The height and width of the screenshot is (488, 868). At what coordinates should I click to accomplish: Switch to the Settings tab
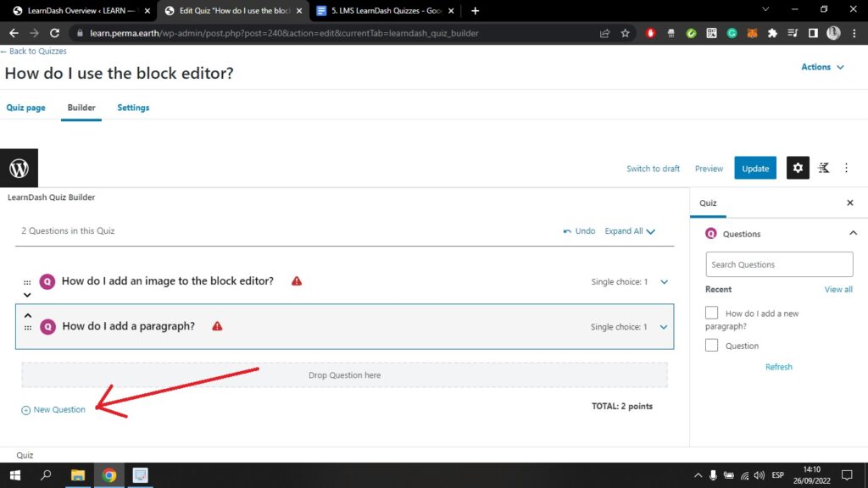[x=133, y=108]
